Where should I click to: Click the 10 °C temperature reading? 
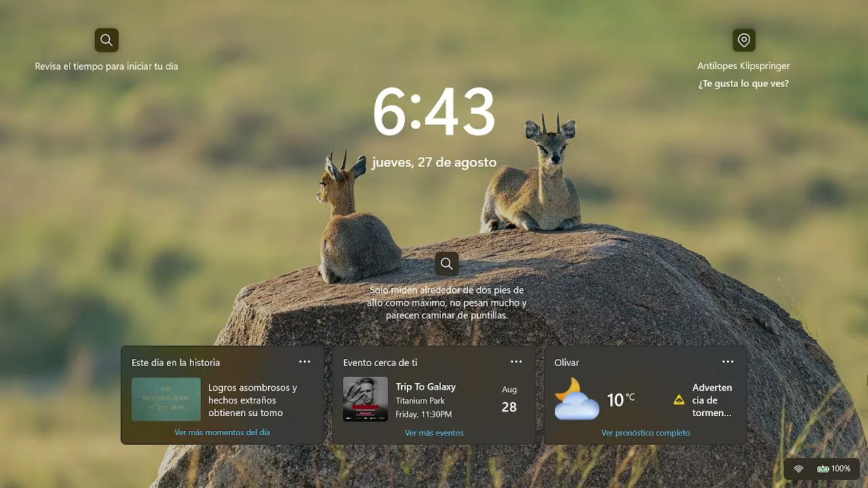click(620, 399)
